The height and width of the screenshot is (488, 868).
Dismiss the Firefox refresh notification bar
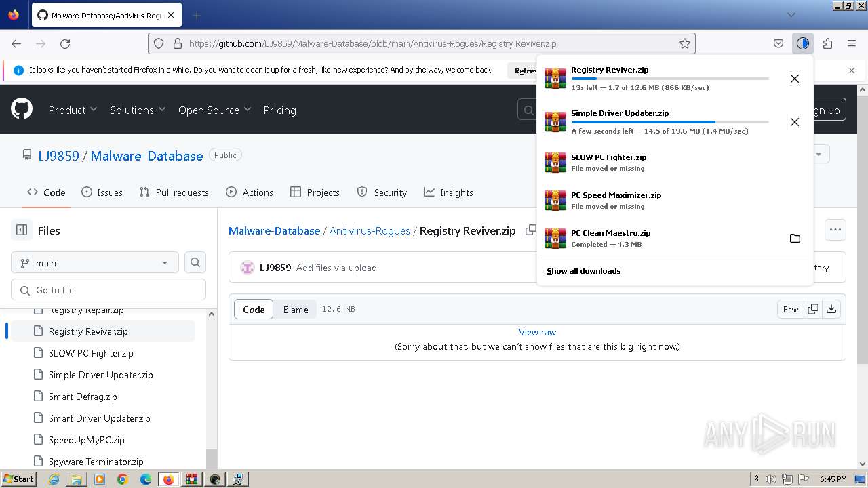852,70
